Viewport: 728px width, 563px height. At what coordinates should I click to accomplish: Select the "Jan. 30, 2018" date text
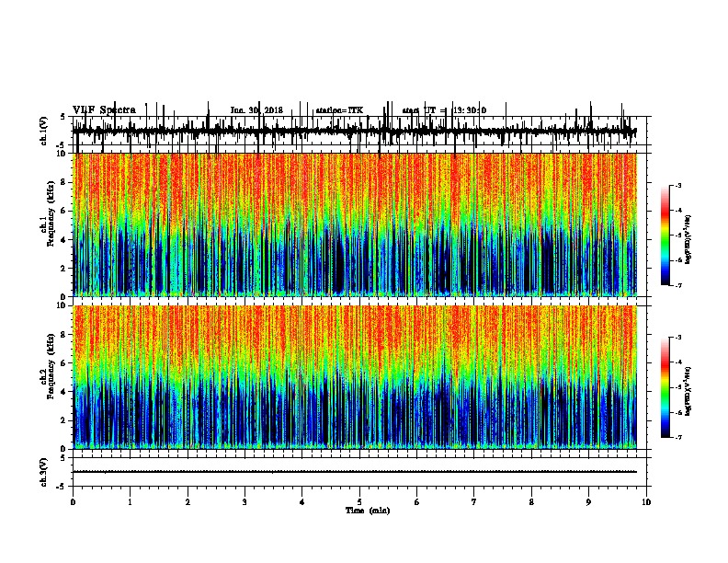tap(256, 110)
